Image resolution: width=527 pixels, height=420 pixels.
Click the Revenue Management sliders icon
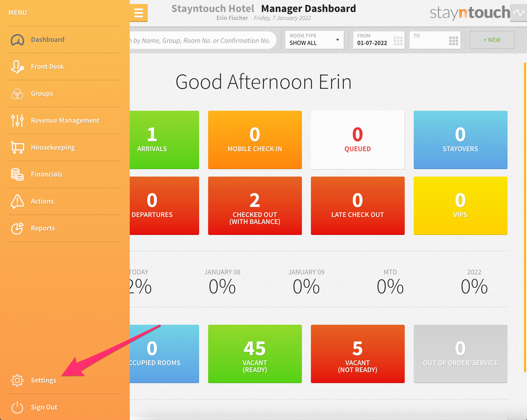(x=17, y=120)
